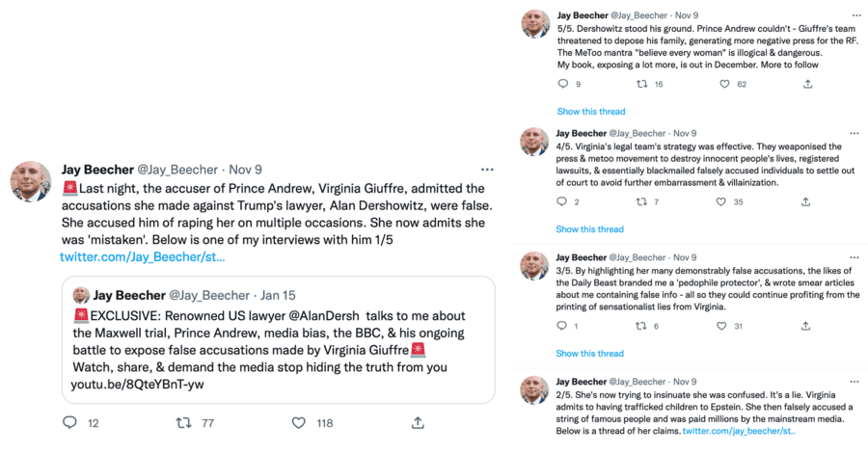The height and width of the screenshot is (454, 868).
Task: Open more options on 5/5 tweet
Action: pos(855,15)
